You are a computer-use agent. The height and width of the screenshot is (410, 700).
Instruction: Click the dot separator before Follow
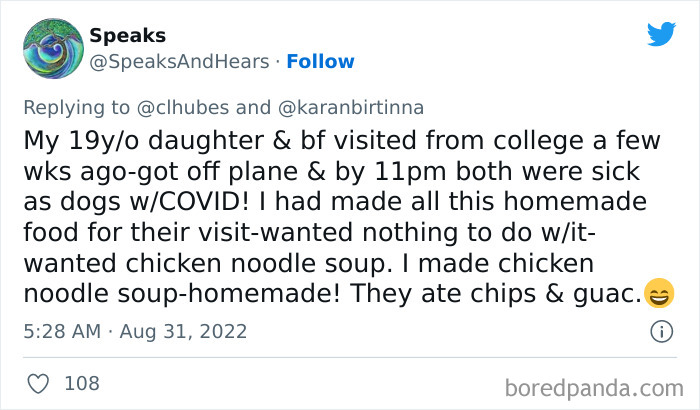278,62
